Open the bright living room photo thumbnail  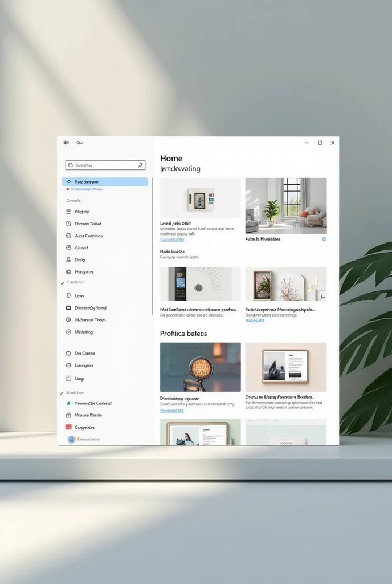pyautogui.click(x=286, y=205)
